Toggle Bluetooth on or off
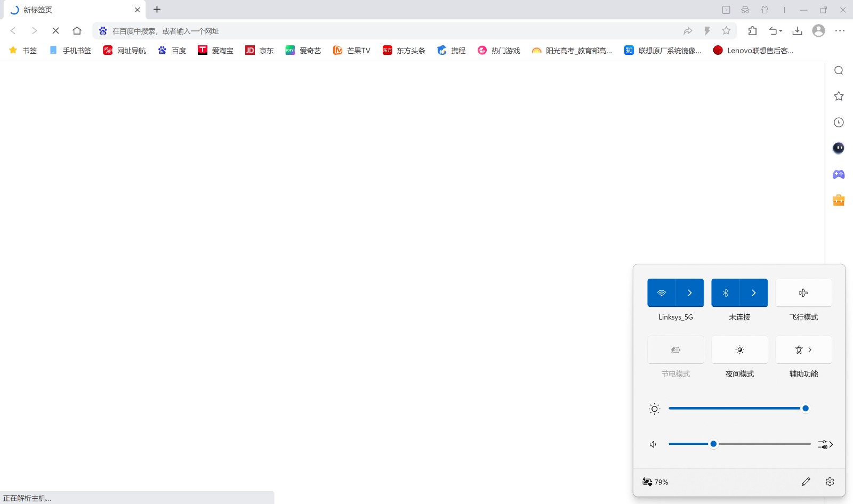Screen dimensions: 853x504 coord(725,292)
